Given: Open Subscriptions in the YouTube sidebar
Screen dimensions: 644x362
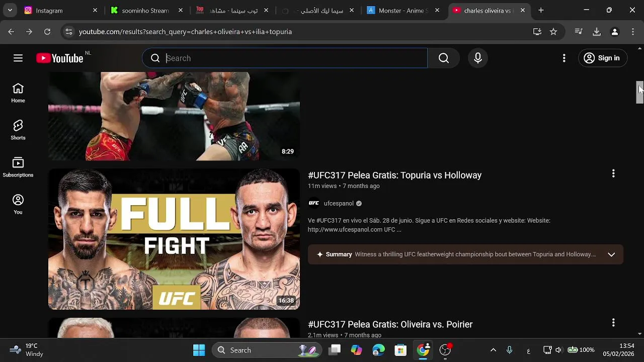Looking at the screenshot, I should pyautogui.click(x=18, y=168).
